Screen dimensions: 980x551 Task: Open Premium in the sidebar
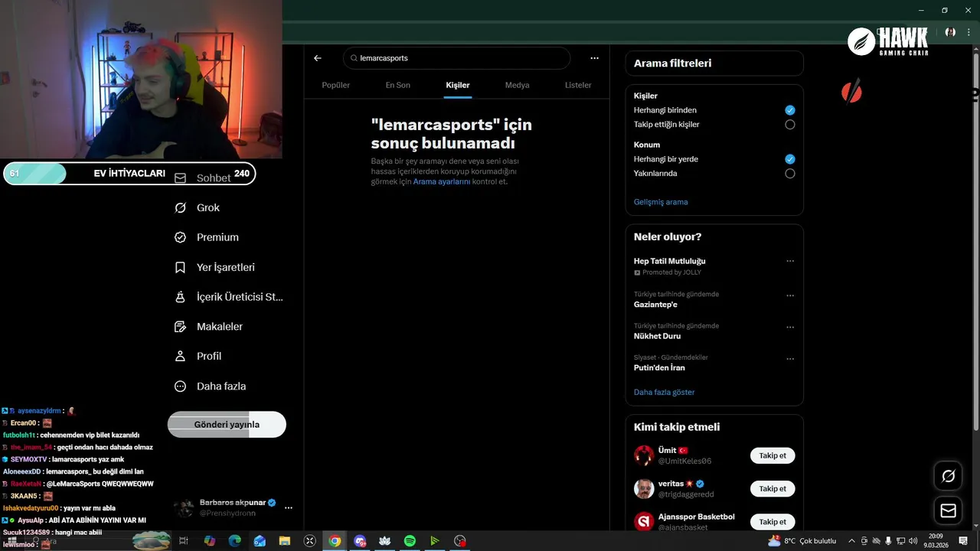tap(207, 237)
